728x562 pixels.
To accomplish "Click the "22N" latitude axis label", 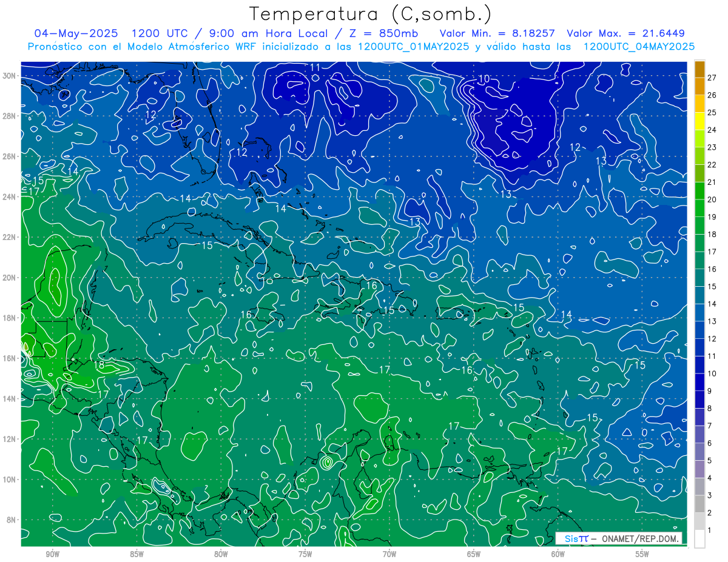I will (9, 237).
